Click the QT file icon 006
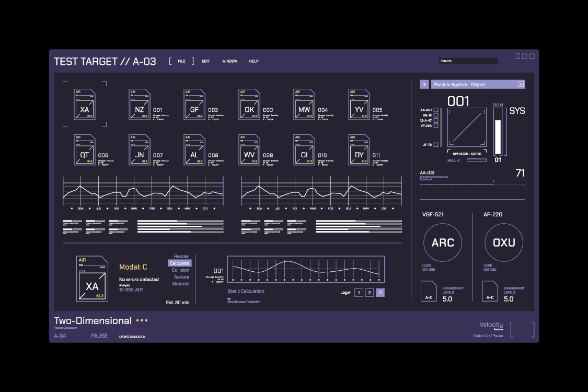Viewport: 588px width, 392px height. [85, 151]
